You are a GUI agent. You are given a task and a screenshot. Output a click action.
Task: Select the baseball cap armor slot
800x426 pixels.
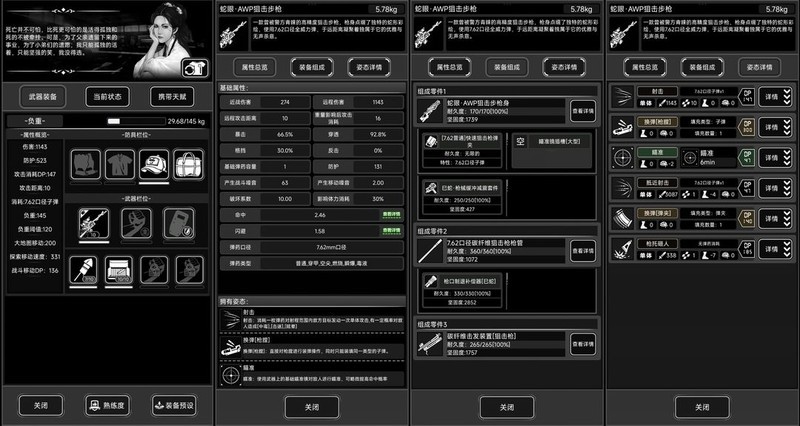154,164
